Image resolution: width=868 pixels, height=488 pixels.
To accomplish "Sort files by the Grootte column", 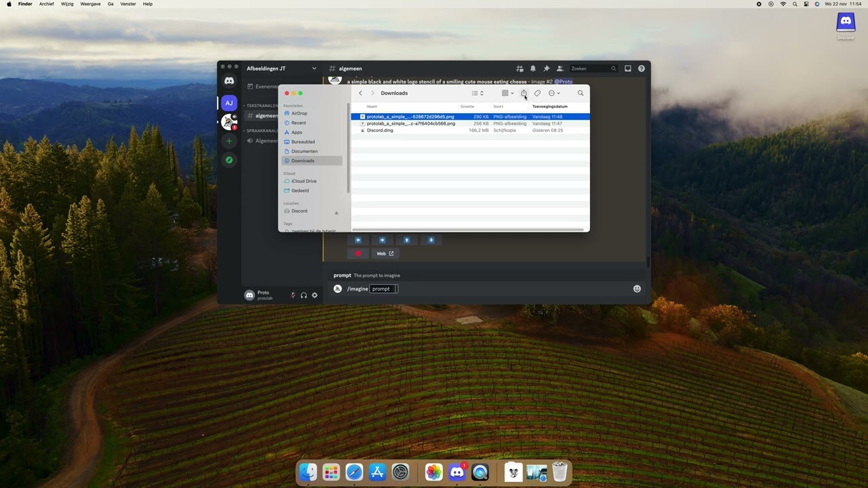I will click(x=467, y=106).
